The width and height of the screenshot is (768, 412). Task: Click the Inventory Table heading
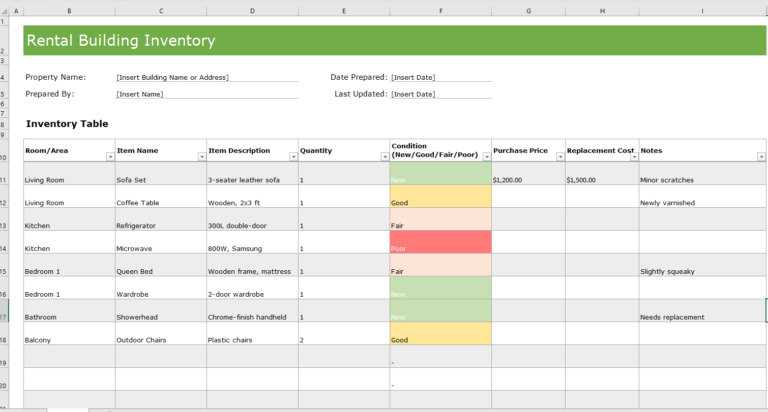pos(67,123)
